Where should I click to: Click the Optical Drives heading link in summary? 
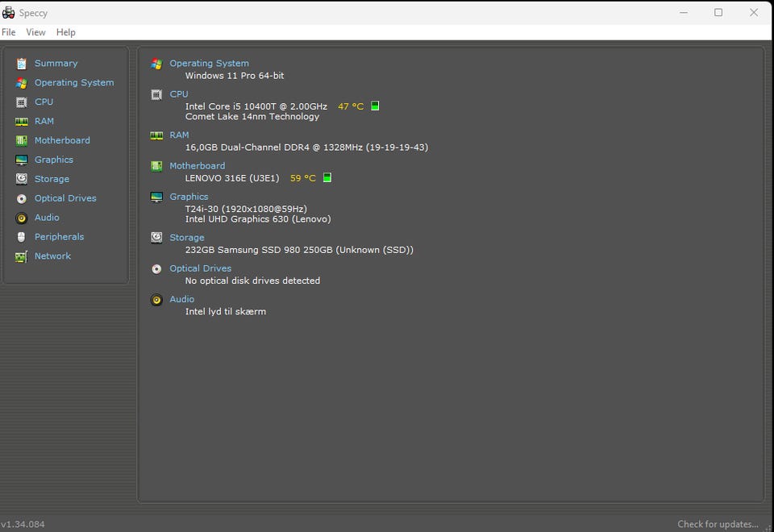coord(201,268)
